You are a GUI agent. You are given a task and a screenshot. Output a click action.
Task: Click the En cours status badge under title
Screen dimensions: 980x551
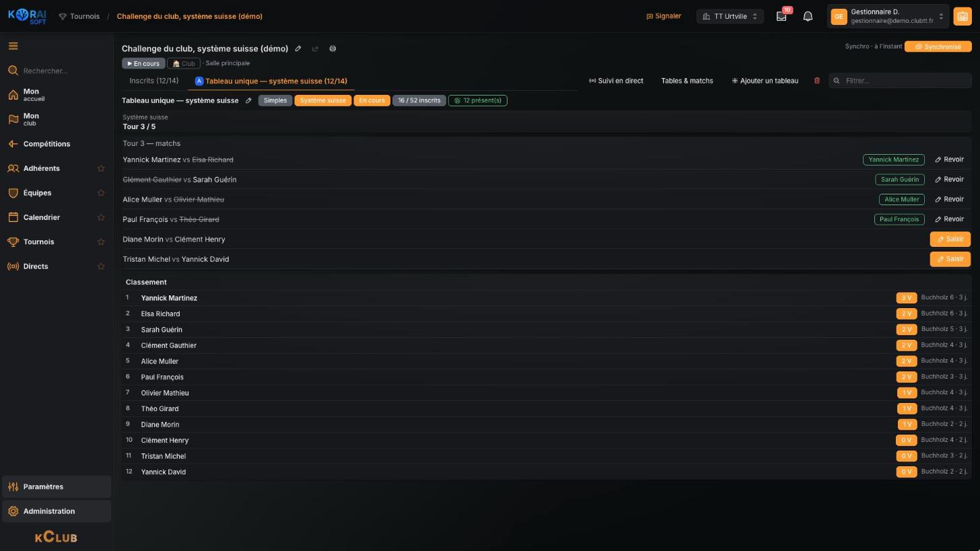[x=143, y=63]
